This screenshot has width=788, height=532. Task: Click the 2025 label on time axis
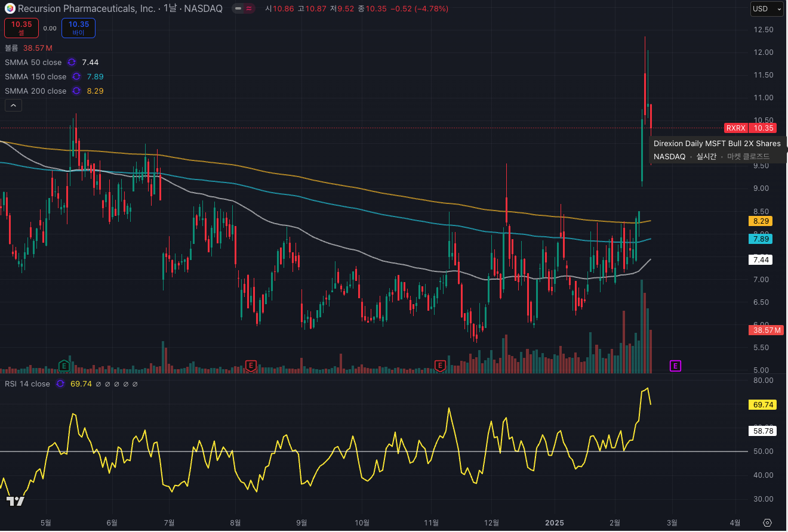(555, 522)
